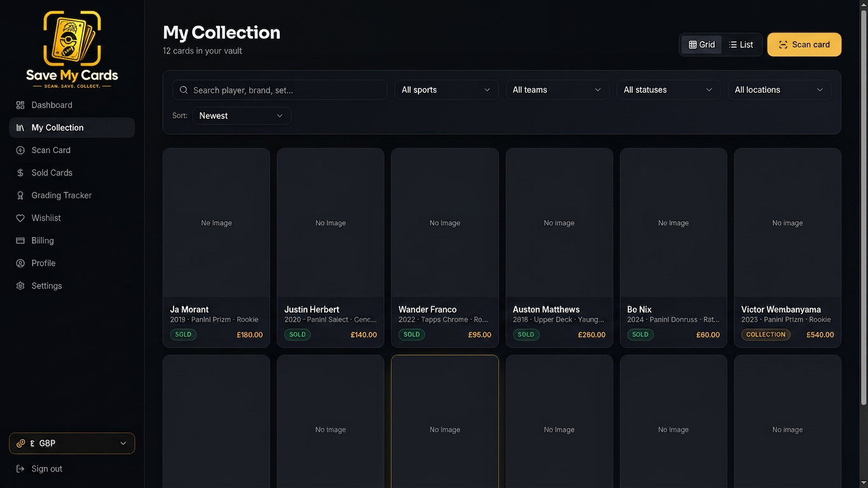The width and height of the screenshot is (868, 488).
Task: Switch to List view
Action: tap(741, 44)
